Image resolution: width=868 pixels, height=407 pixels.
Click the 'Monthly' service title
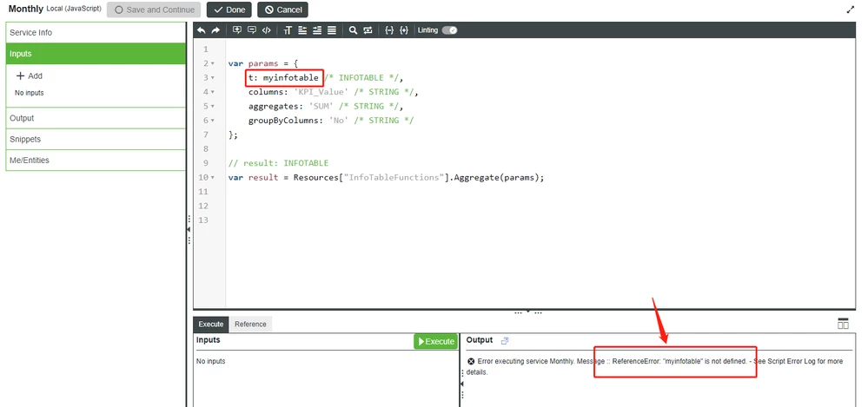click(x=25, y=10)
